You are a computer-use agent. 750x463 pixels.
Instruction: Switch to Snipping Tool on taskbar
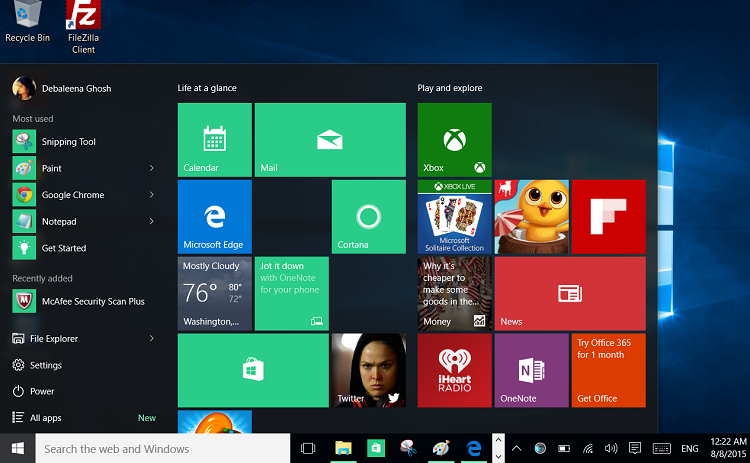408,449
